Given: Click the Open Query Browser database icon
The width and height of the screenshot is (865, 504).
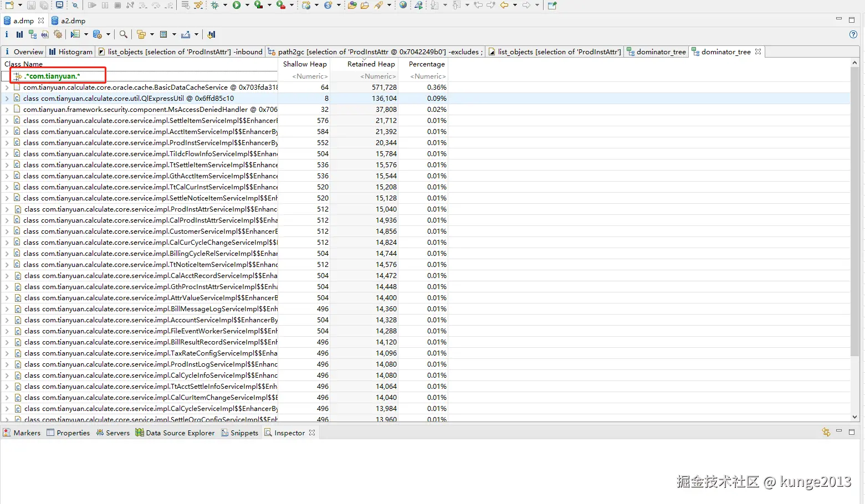Looking at the screenshot, I should click(98, 34).
